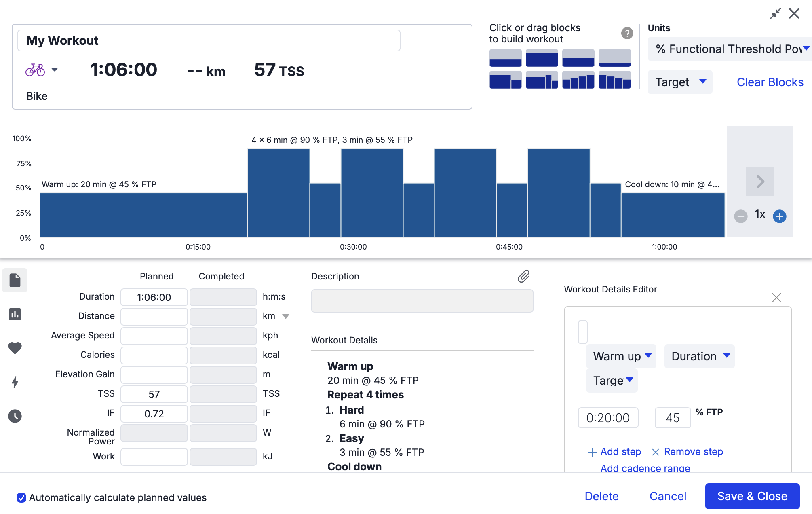Select the ramp down block
Screen dimensions: 812x514
pos(614,80)
